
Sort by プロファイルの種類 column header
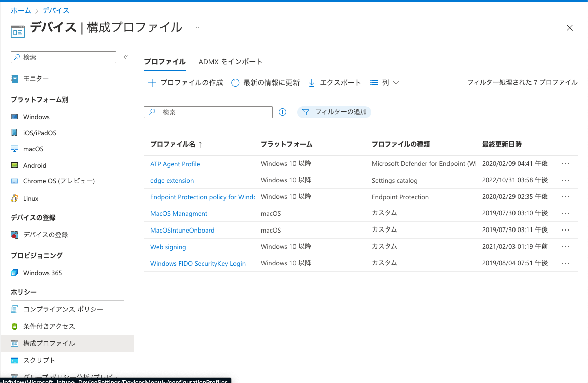coord(401,144)
